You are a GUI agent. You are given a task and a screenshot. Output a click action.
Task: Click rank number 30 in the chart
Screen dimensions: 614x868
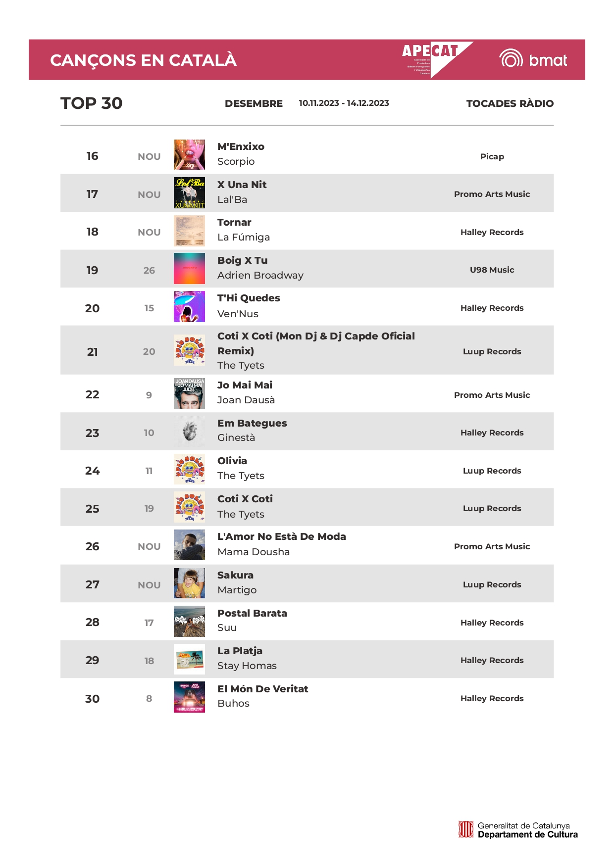coord(92,699)
